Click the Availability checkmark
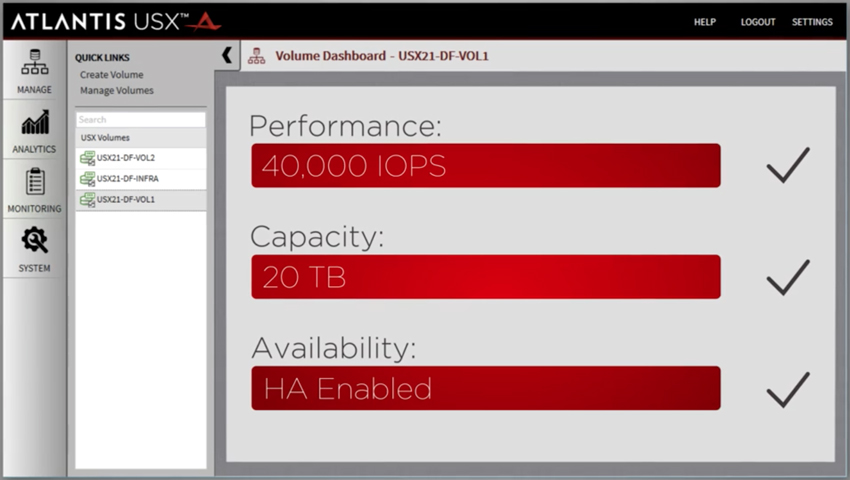 788,389
